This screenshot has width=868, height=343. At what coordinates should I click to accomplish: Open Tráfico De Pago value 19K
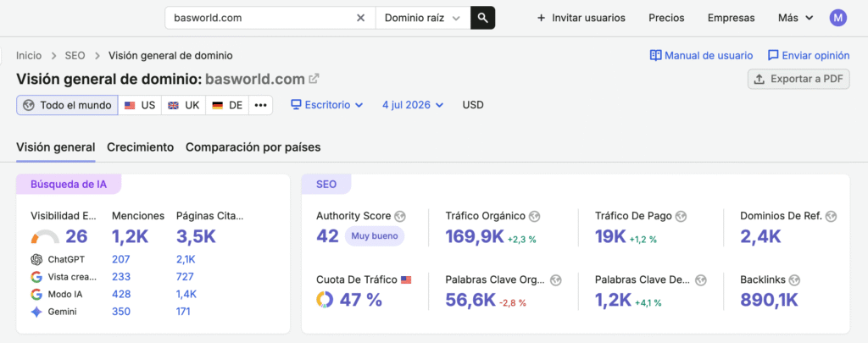click(610, 237)
